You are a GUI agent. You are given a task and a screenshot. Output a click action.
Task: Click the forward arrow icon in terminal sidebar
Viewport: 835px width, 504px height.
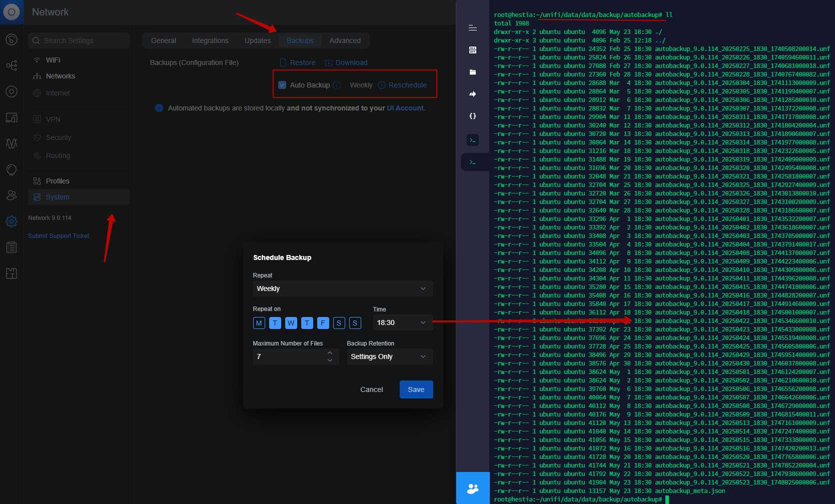coord(472,94)
